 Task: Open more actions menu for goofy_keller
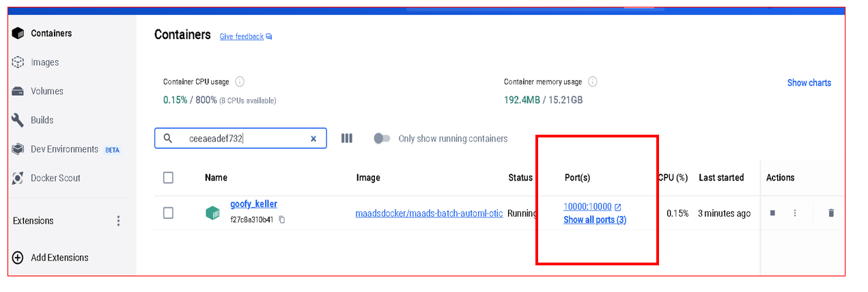pos(795,213)
